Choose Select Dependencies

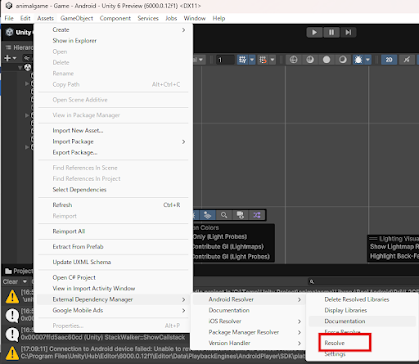113,190
